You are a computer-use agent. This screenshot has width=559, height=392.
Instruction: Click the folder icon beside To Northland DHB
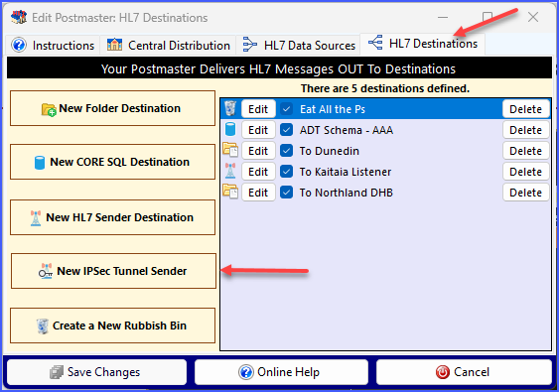pos(230,192)
